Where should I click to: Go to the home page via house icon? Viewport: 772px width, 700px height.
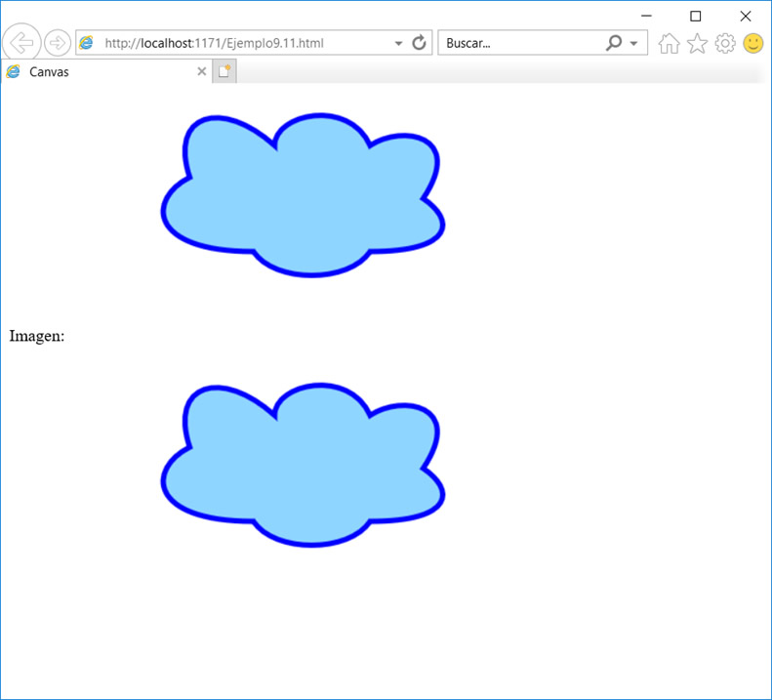tap(670, 43)
